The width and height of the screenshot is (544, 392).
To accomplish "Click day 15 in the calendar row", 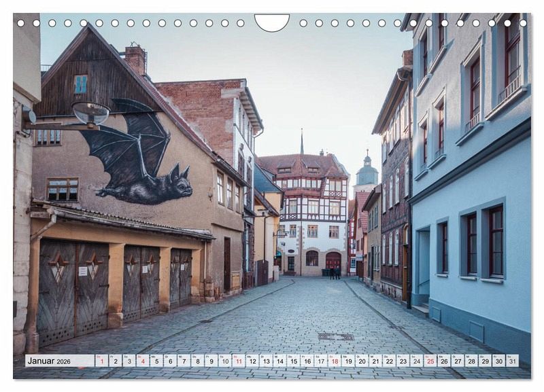I will point(293,361).
